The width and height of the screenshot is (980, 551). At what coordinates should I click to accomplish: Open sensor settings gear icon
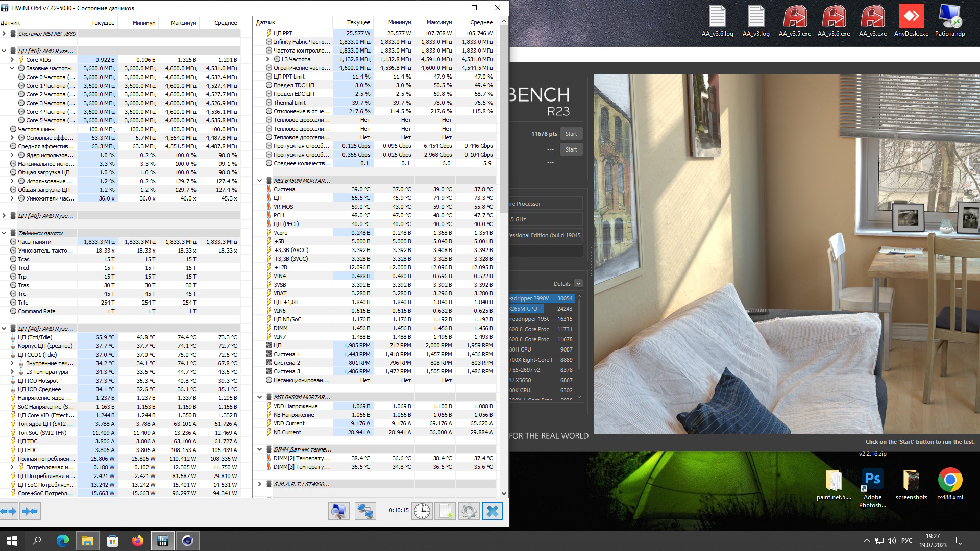pos(469,511)
